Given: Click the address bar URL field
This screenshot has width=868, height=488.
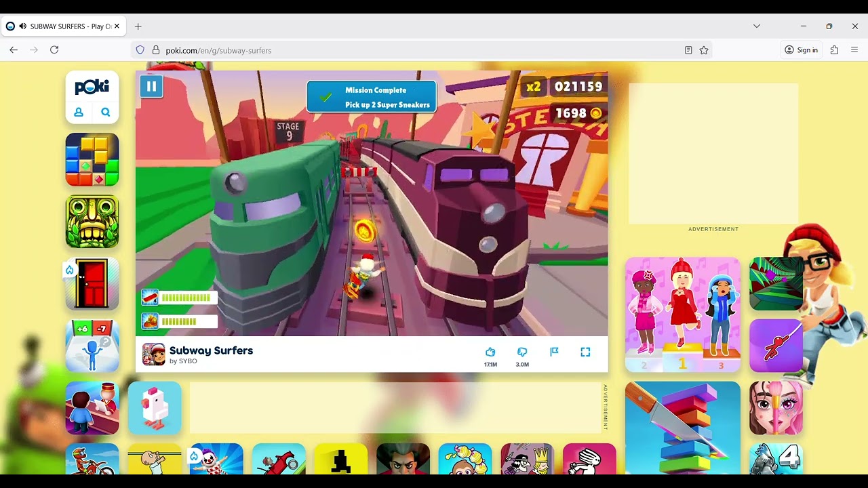Looking at the screenshot, I should (420, 50).
